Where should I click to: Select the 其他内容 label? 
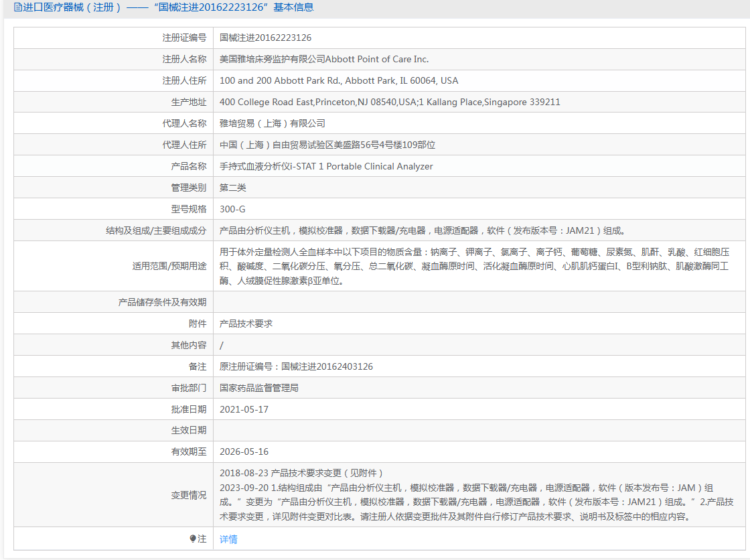tap(189, 345)
